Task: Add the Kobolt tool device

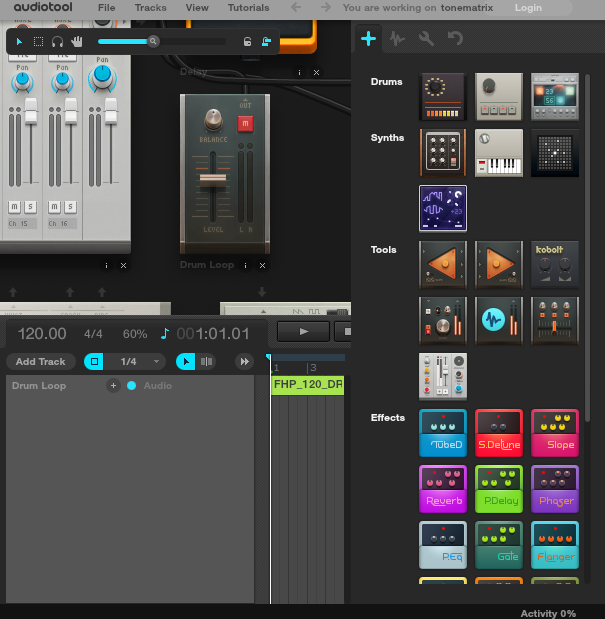Action: 555,265
